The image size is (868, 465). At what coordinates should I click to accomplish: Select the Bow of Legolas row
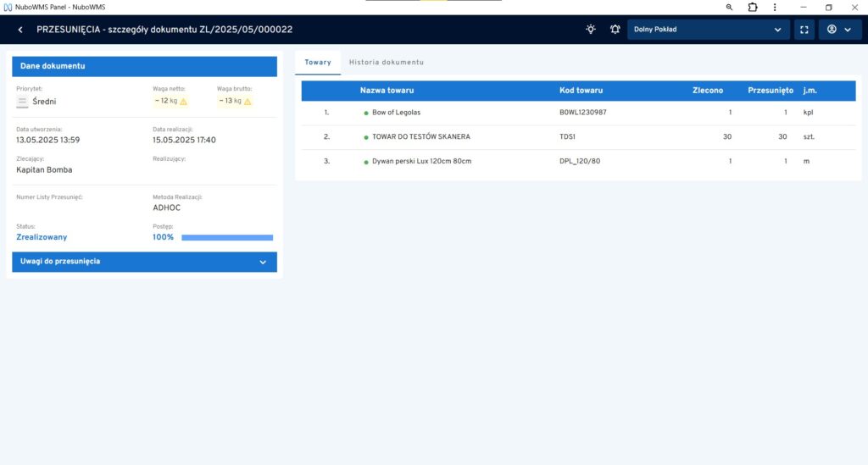pyautogui.click(x=396, y=113)
